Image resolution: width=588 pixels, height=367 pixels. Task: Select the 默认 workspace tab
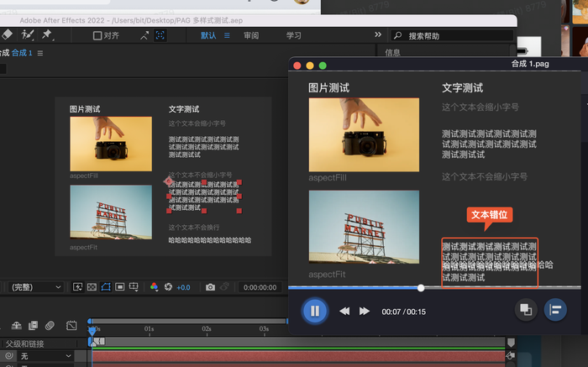[x=208, y=35]
